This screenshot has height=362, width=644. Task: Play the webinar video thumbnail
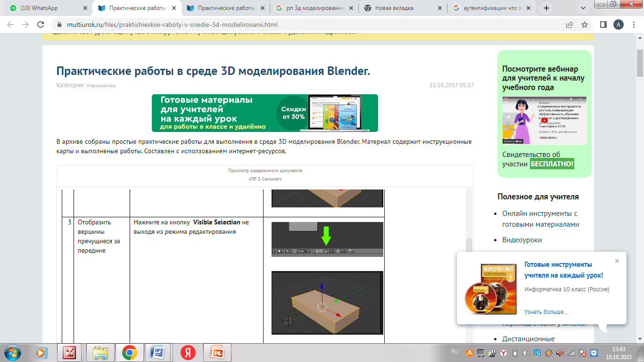tap(545, 120)
